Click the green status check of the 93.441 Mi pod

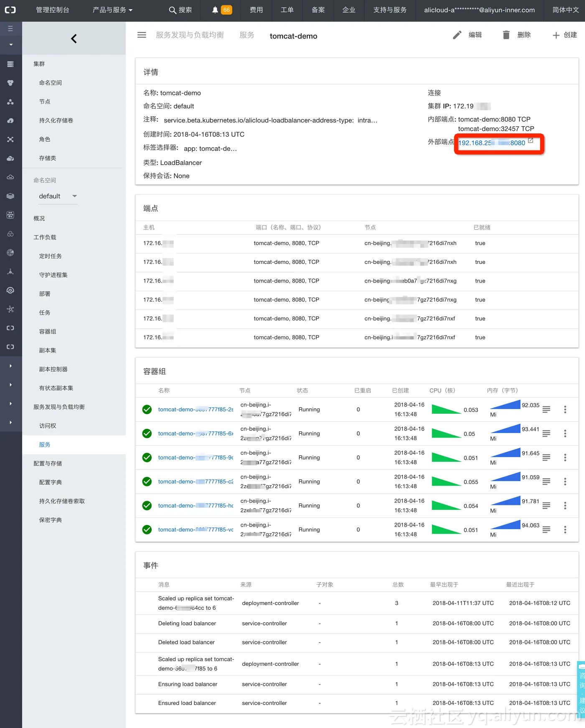click(147, 433)
